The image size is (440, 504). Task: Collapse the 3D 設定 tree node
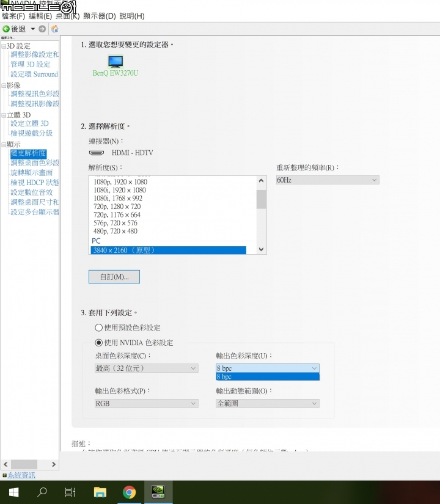tap(4, 46)
